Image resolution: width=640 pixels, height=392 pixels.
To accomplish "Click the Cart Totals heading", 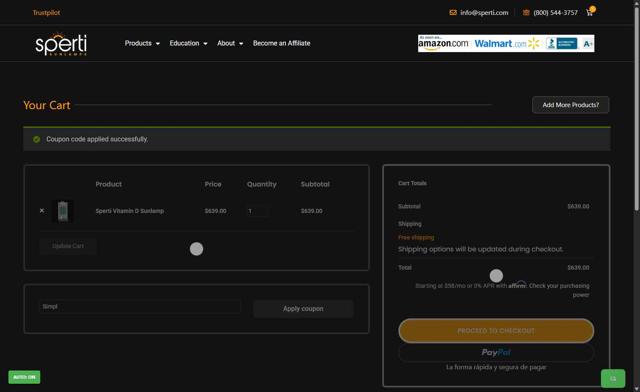I will [x=412, y=183].
